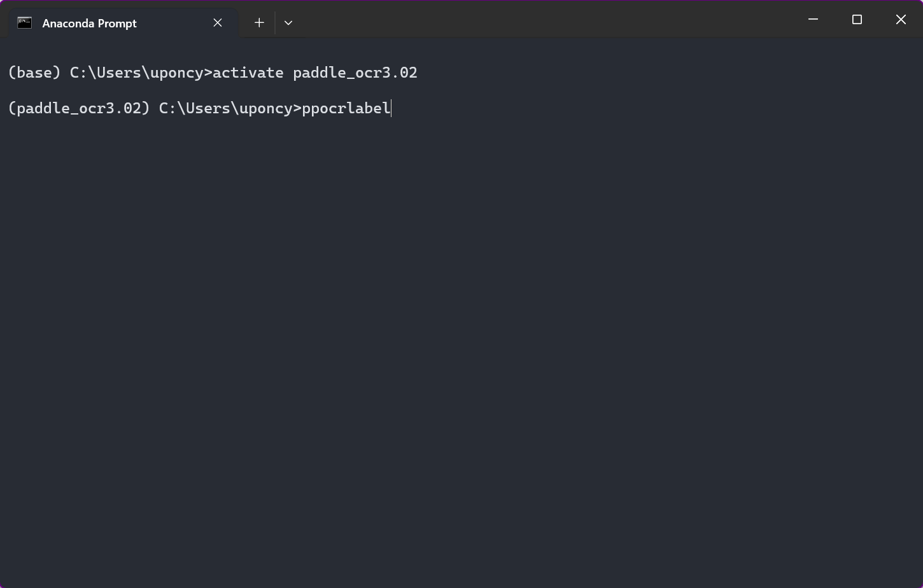Open a new tab with plus icon
The height and width of the screenshot is (588, 923).
coord(259,23)
